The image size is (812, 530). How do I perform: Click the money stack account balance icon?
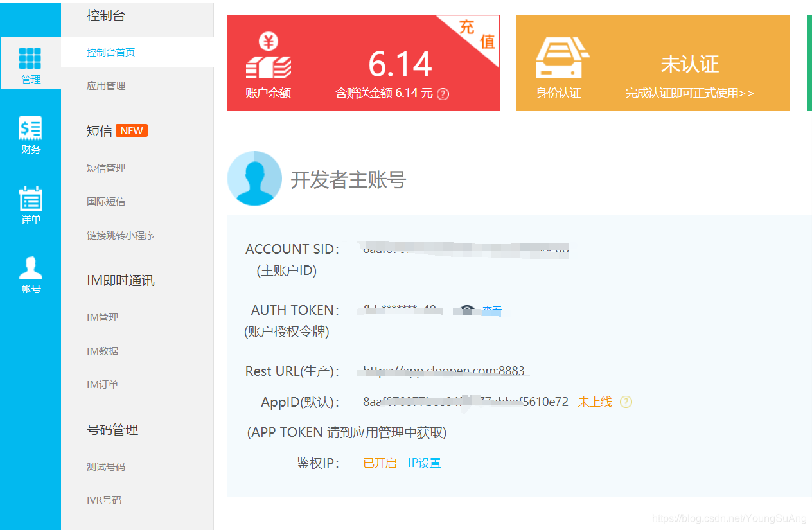[269, 57]
